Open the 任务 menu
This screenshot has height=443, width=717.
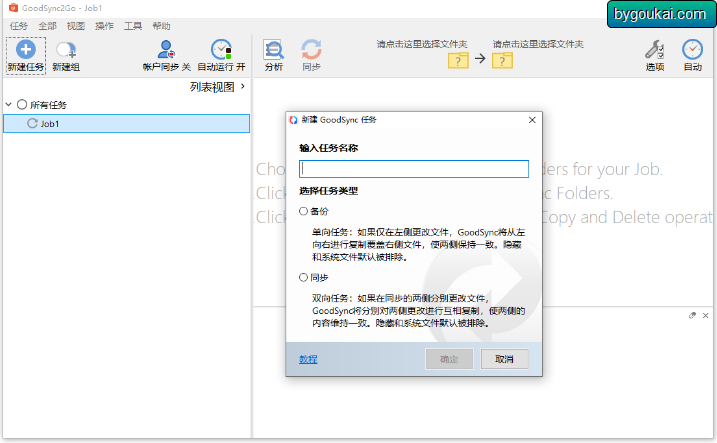tap(19, 26)
